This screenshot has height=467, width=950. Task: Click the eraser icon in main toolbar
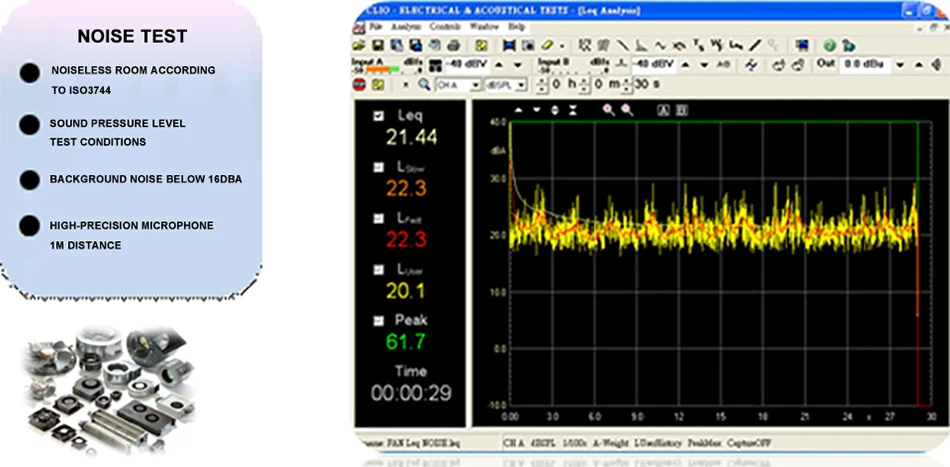545,46
